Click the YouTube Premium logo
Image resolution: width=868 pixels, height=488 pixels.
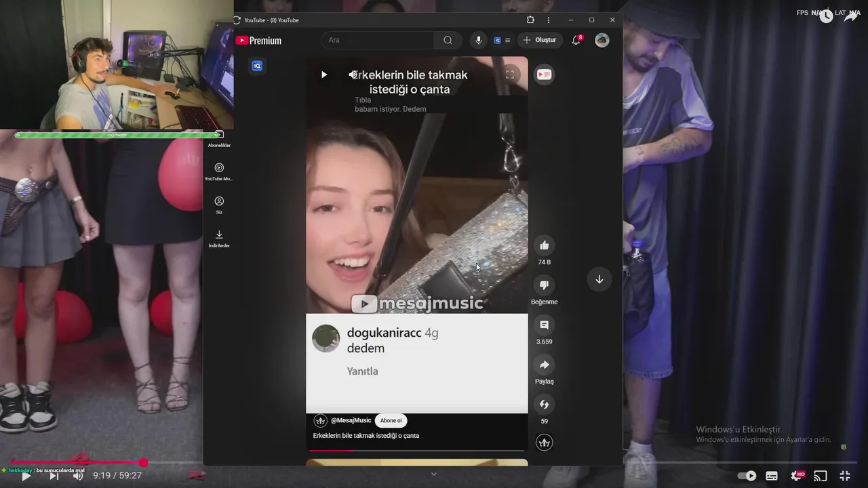pos(258,41)
